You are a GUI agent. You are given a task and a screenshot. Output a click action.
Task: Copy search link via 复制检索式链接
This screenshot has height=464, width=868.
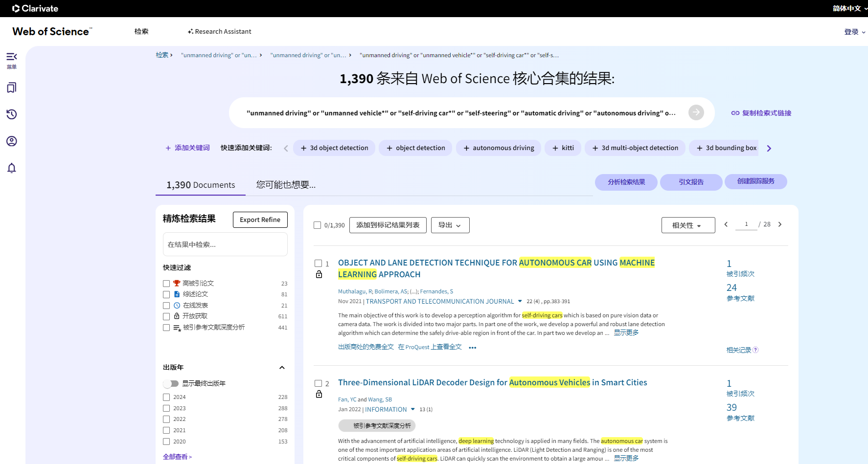(761, 113)
